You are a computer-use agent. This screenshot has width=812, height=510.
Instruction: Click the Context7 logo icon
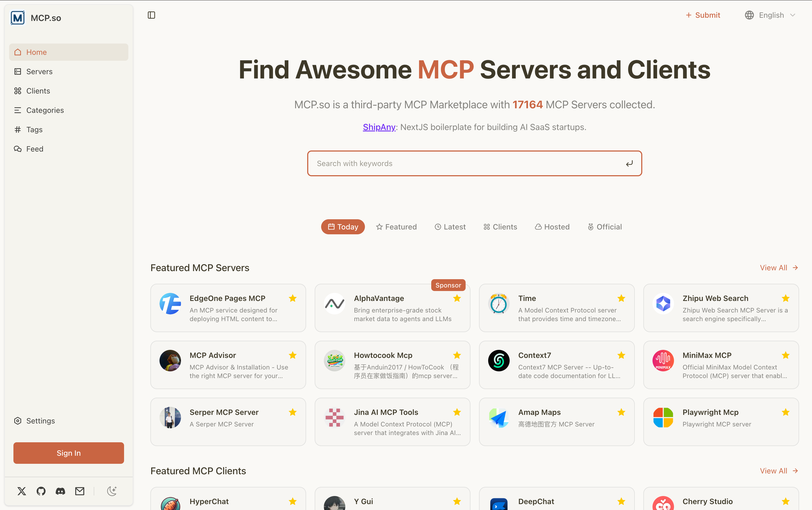499,361
